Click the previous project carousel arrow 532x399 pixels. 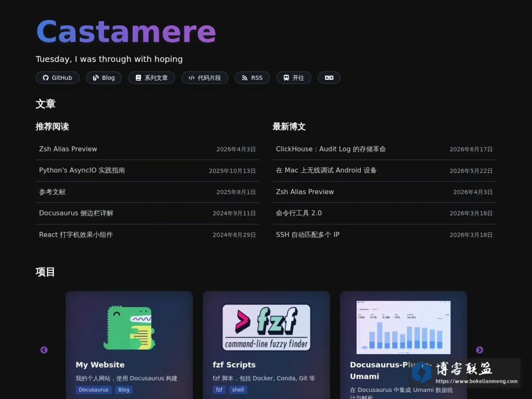(x=44, y=350)
